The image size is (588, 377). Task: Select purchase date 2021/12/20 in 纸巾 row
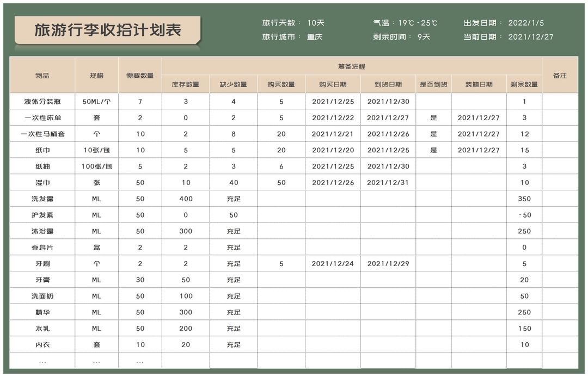333,150
